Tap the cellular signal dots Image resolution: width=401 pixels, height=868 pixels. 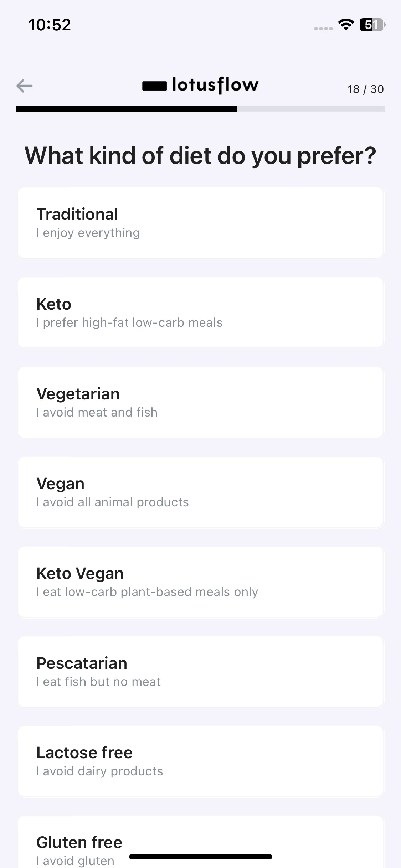pos(323,29)
